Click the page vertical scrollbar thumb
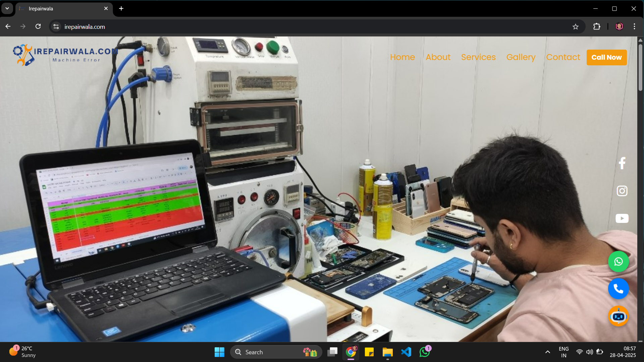This screenshot has width=644, height=362. tap(640, 67)
